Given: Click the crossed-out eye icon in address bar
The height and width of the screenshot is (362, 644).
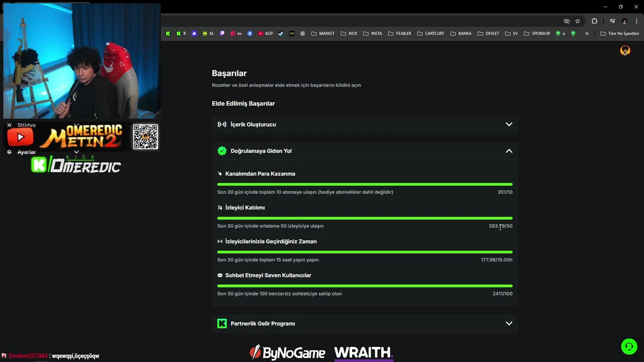Looking at the screenshot, I should tap(567, 21).
